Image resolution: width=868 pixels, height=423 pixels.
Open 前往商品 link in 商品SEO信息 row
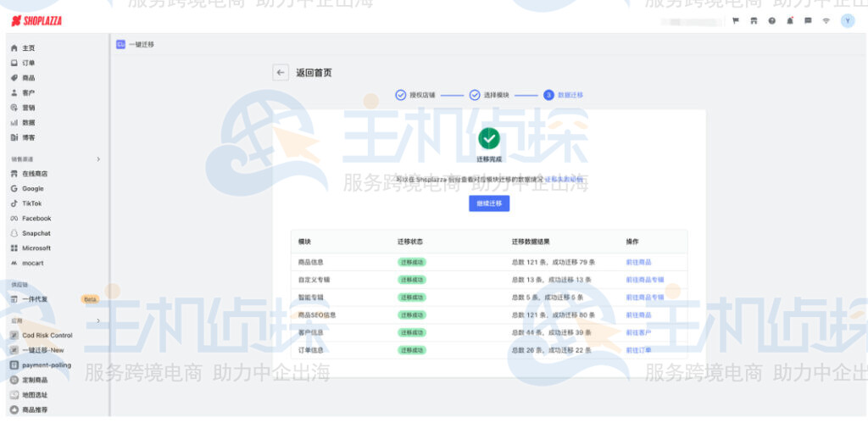coord(638,315)
